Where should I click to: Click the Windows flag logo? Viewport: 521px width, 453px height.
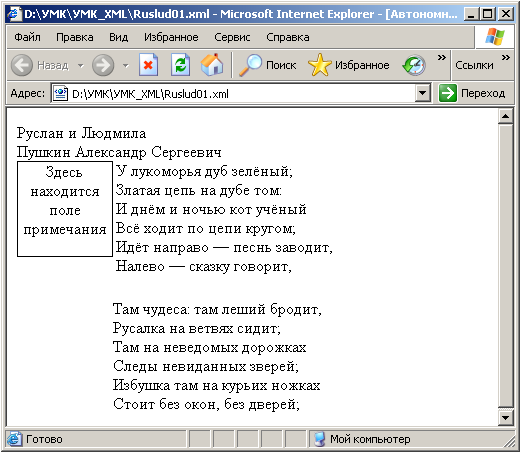coord(495,37)
